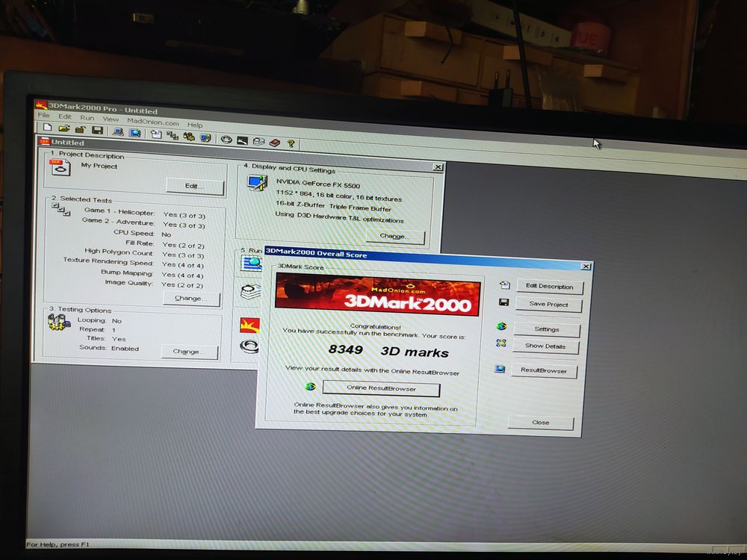Click the Bump Mapping row
Screen dimensions: 747x560
coord(152,274)
